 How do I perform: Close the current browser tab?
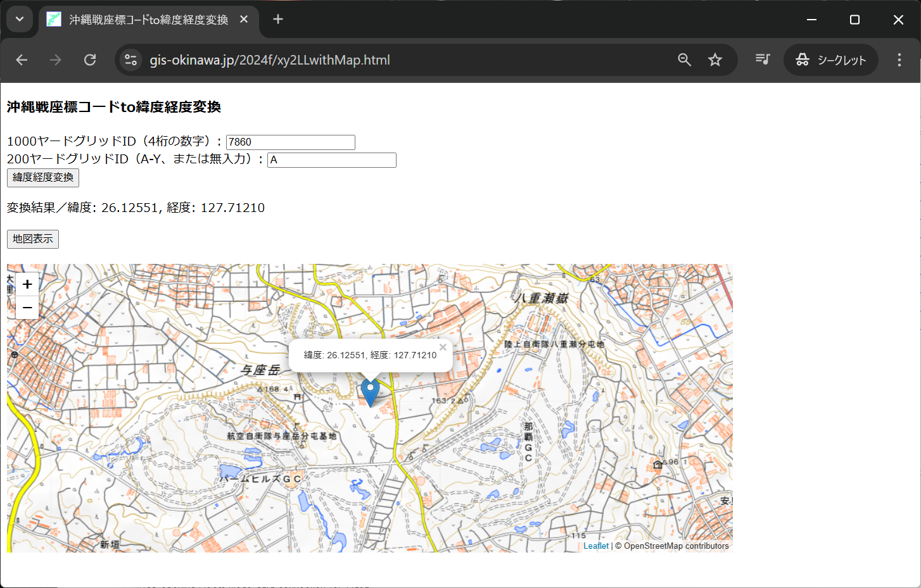pos(244,20)
